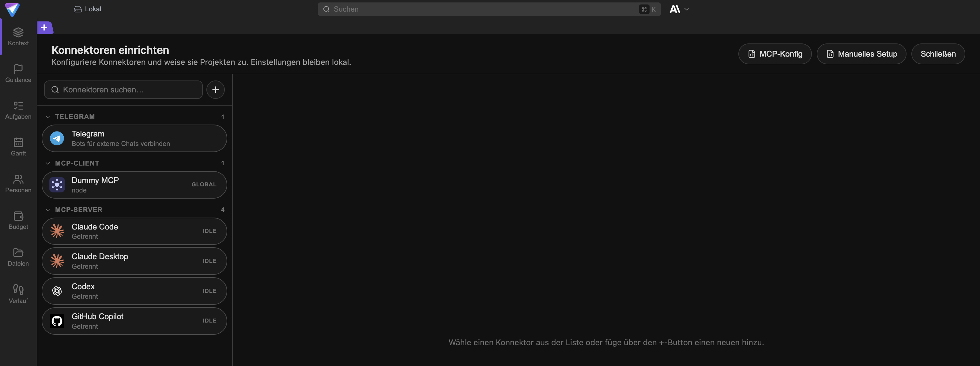Image resolution: width=980 pixels, height=366 pixels.
Task: Click the count 4 beside MCP-SERVER
Action: tap(223, 210)
